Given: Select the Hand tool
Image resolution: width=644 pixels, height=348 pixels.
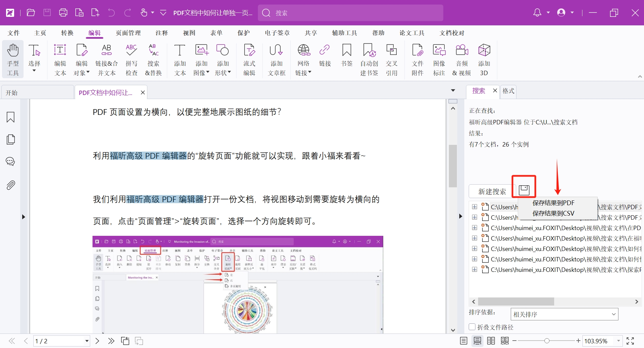Looking at the screenshot, I should [13, 60].
